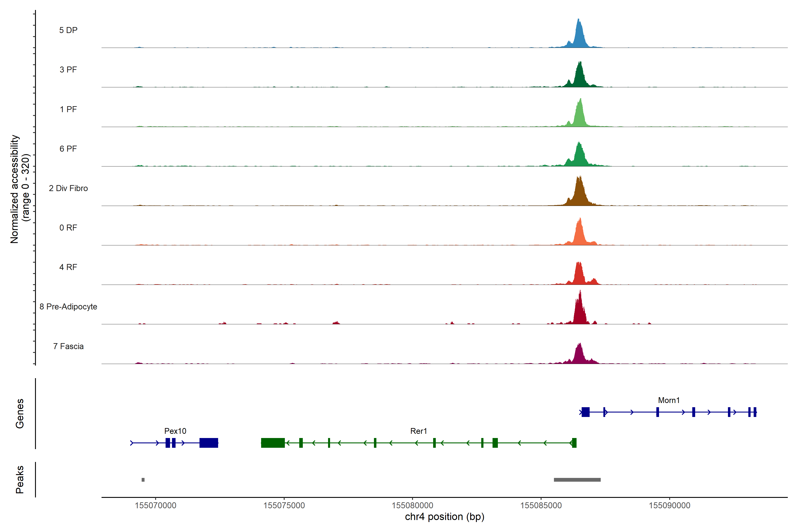
Task: Click the wide gray peak bar
Action: tap(577, 480)
